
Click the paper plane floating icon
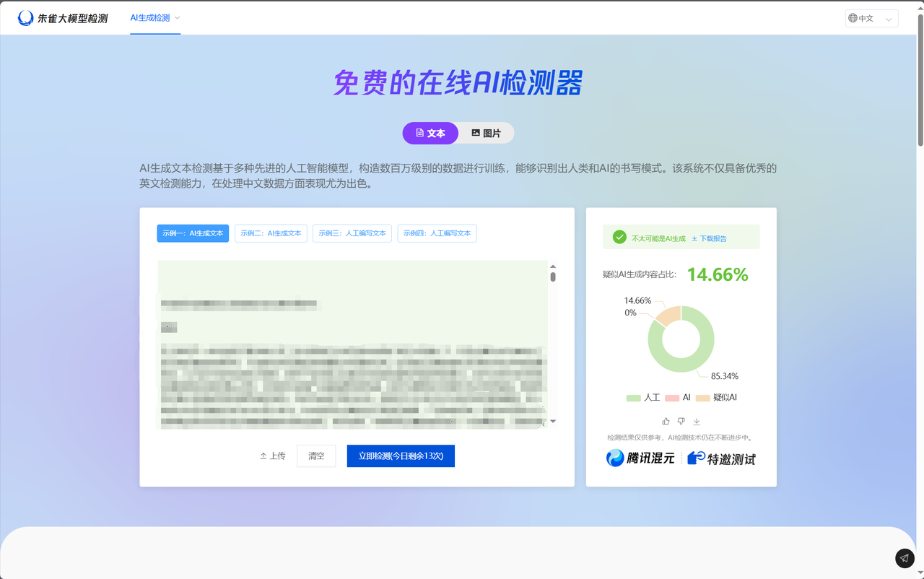click(x=905, y=558)
